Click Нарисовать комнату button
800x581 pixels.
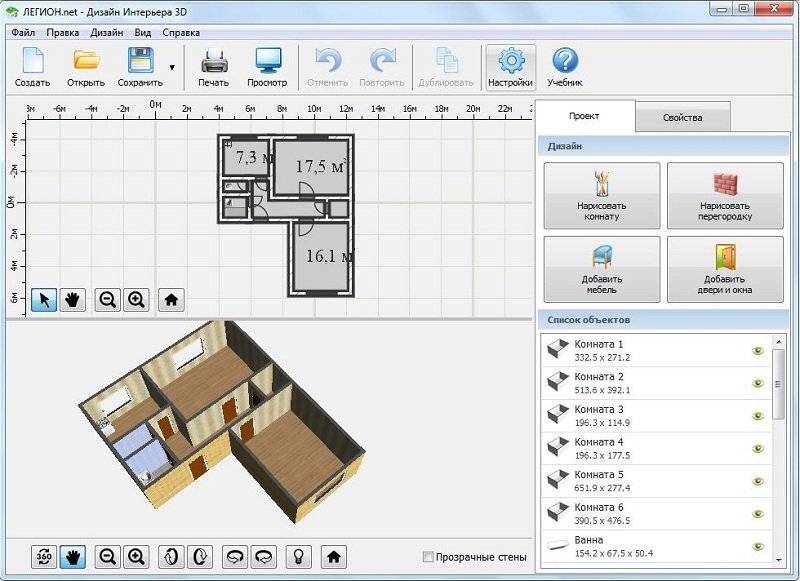tap(602, 196)
